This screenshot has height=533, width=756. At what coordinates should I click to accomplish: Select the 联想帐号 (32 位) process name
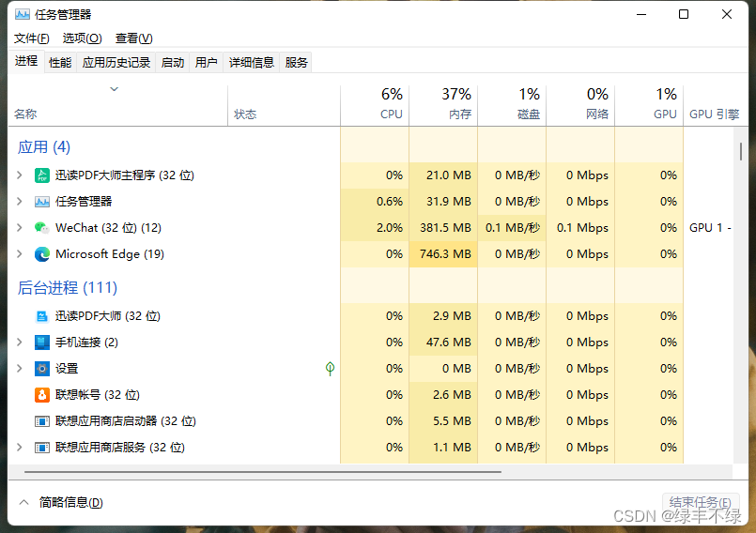click(98, 395)
